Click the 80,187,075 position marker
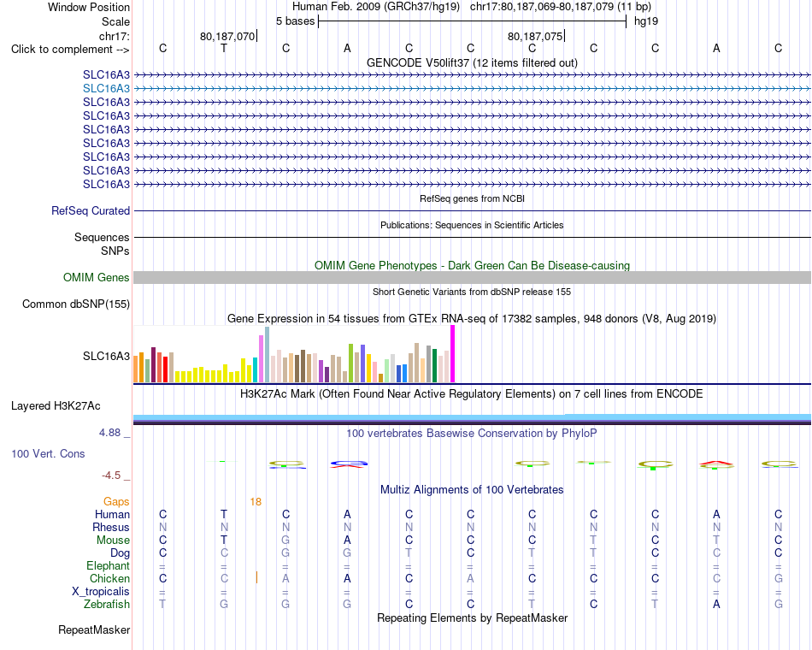Image resolution: width=812 pixels, height=650 pixels. coord(535,36)
